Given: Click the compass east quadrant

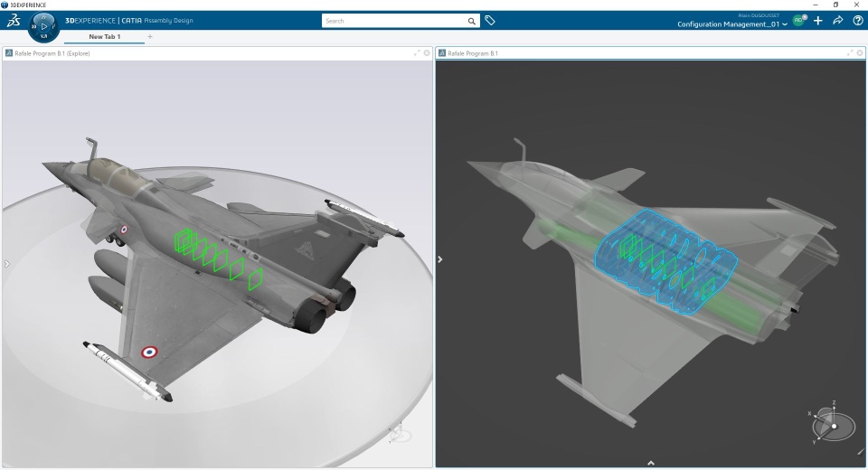Looking at the screenshot, I should click(x=54, y=26).
